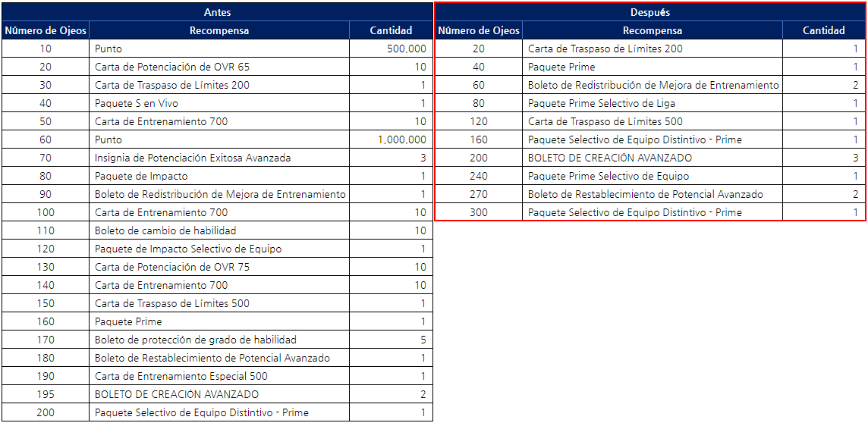Select the Recompensa column header under Antes

(219, 30)
